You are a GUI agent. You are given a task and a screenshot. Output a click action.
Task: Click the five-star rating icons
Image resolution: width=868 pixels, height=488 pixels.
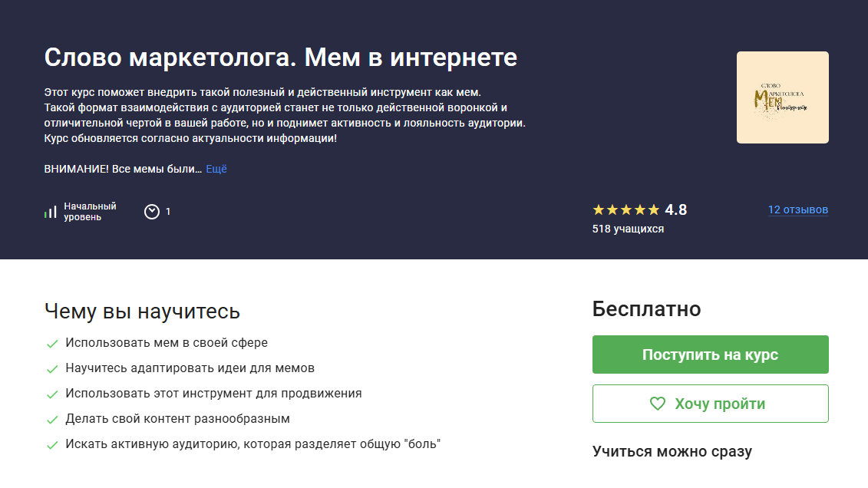coord(625,209)
